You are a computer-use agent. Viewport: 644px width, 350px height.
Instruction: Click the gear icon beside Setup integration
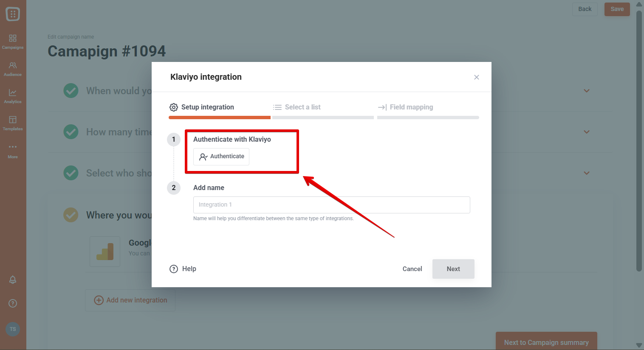[x=174, y=107]
